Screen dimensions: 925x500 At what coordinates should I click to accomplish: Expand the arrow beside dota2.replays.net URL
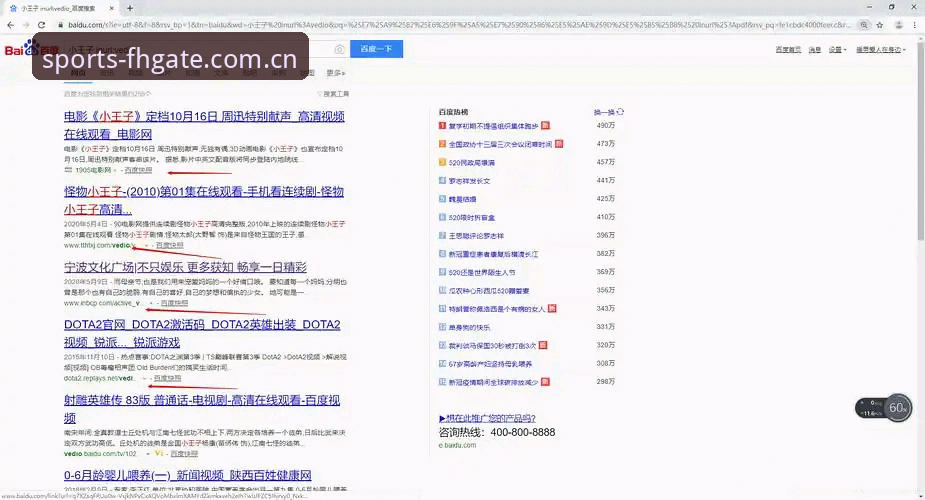[x=145, y=379]
